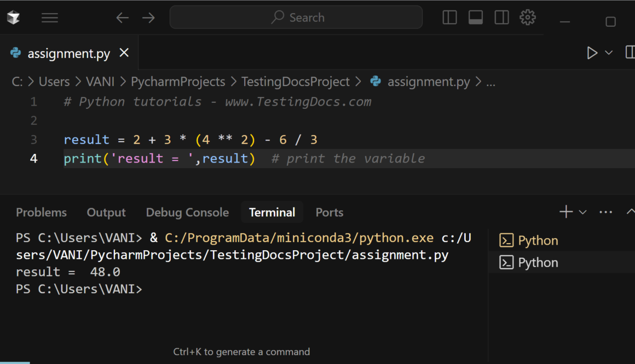Click the Cursor app logo icon
Image resolution: width=635 pixels, height=364 pixels.
click(x=14, y=18)
